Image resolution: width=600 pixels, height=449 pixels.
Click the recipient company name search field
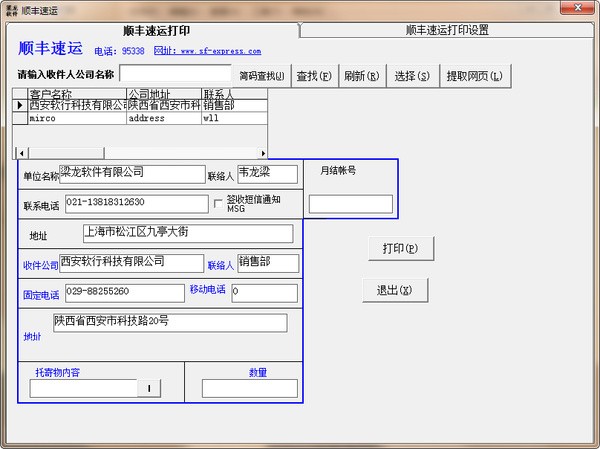tap(176, 73)
